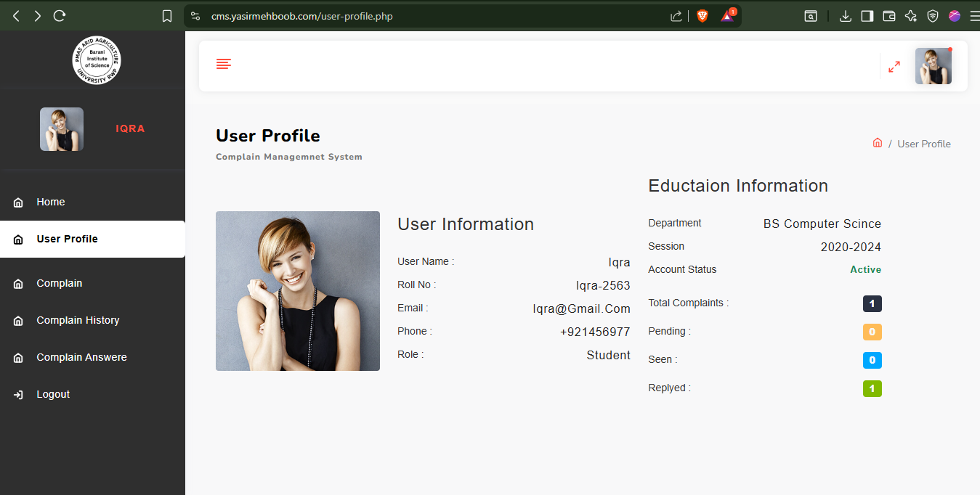The height and width of the screenshot is (495, 980).
Task: Open the Home sidebar menu item
Action: tap(50, 202)
